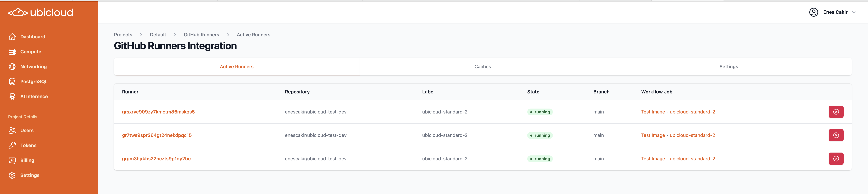Click the Billing banknote icon
Image resolution: width=868 pixels, height=194 pixels.
pos(12,160)
